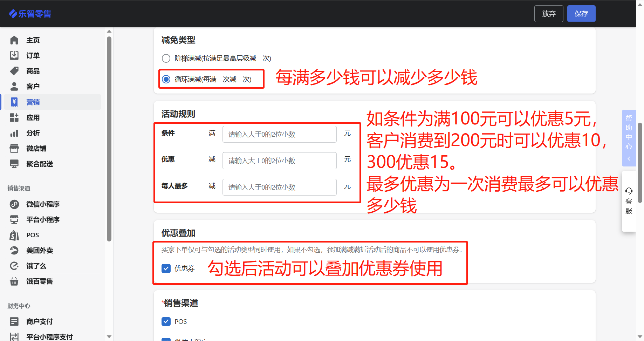This screenshot has height=341, width=644.
Task: Click the sidebar scroll-down arrow
Action: coord(109,337)
